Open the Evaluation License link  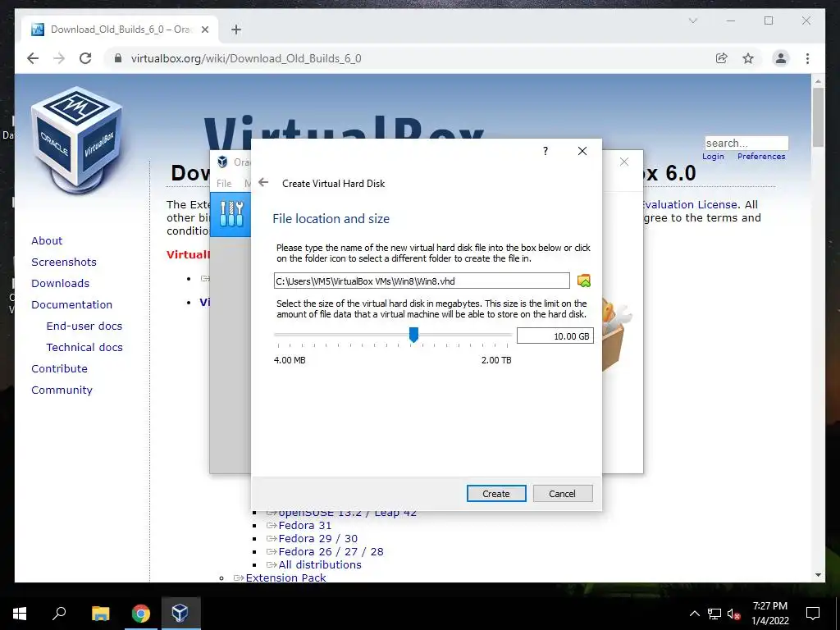(x=691, y=204)
